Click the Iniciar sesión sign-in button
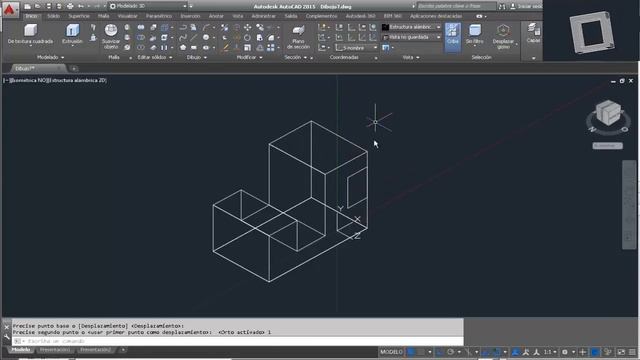640x360 pixels. 527,6
